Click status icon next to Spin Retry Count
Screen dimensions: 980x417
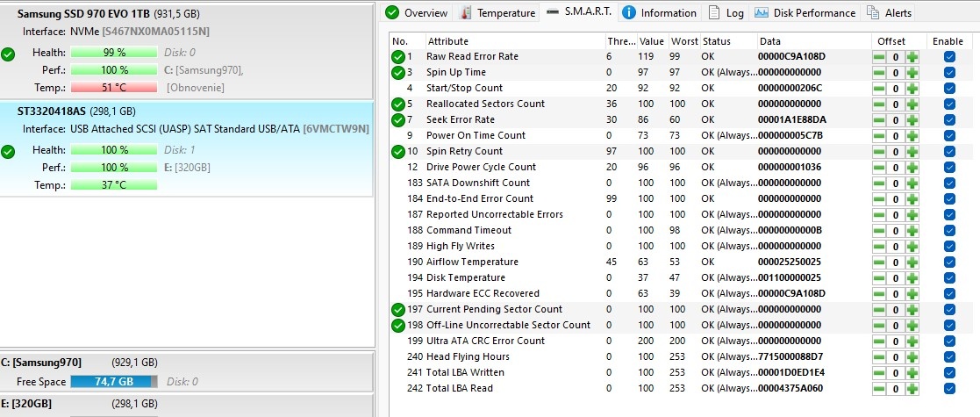[x=398, y=152]
